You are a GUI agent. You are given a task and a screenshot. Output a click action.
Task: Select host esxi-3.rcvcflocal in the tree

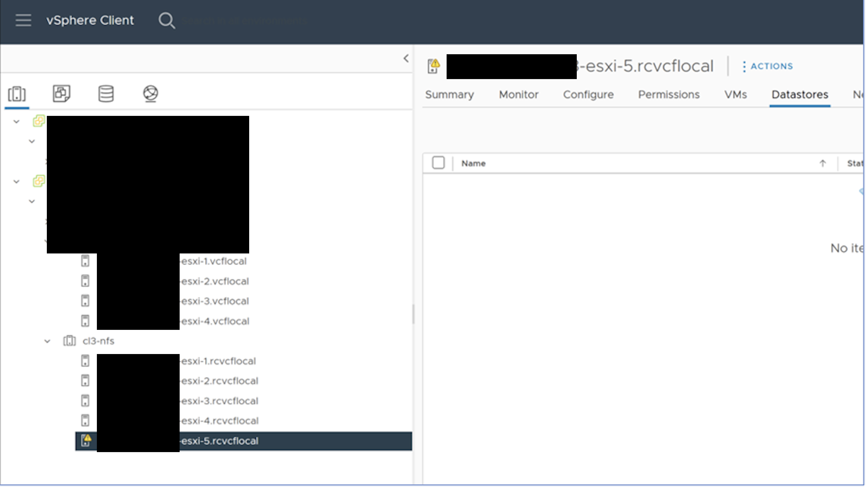click(220, 401)
